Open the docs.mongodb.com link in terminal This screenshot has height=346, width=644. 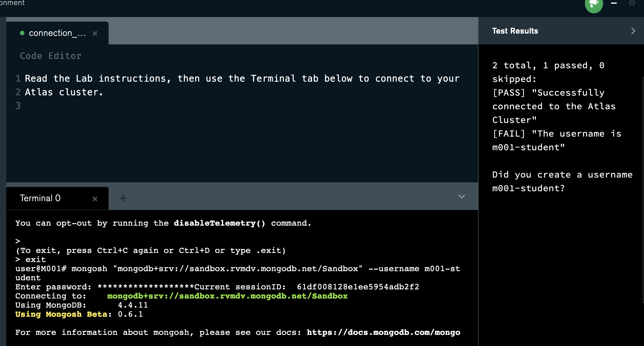pyautogui.click(x=383, y=332)
